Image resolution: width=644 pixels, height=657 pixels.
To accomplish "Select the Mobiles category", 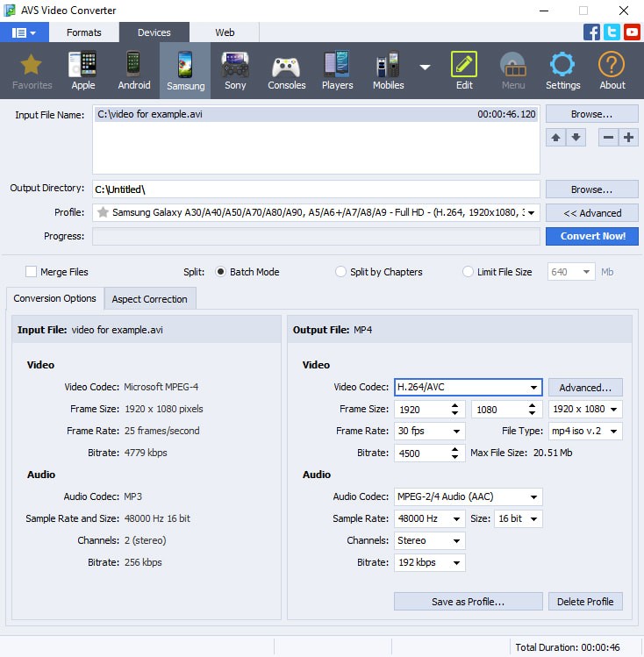I will tap(389, 71).
